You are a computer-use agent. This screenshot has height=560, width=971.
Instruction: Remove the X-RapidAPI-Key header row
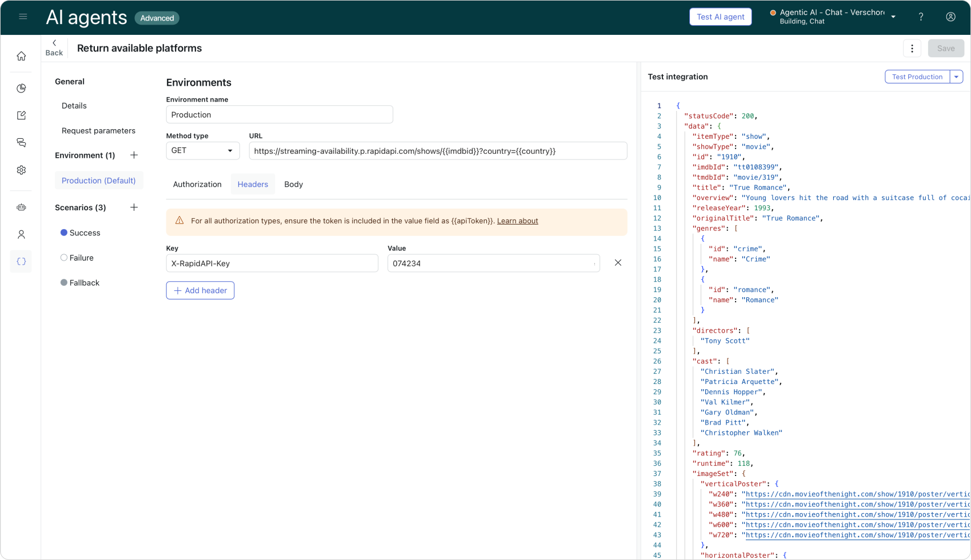(x=618, y=263)
